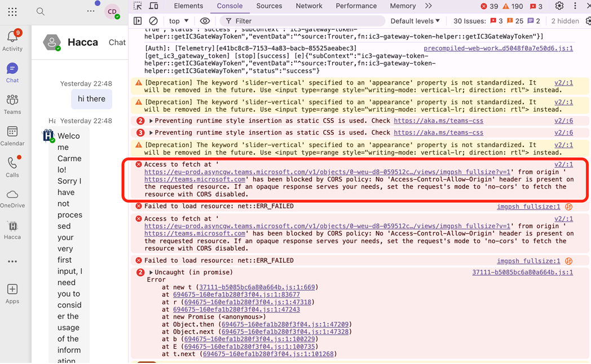
Task: Open the Calendar sidebar icon
Action: pos(12,132)
